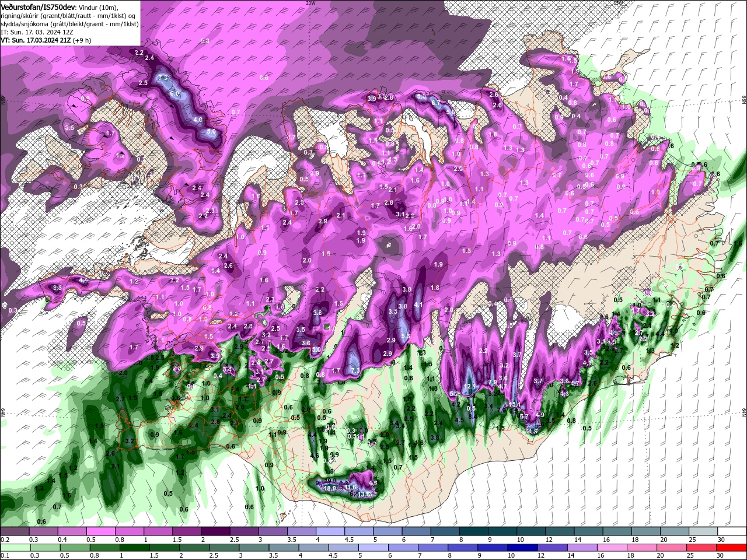Click the 'slydda/snjókoma' legend description line
This screenshot has height=560, width=747.
pos(69,24)
